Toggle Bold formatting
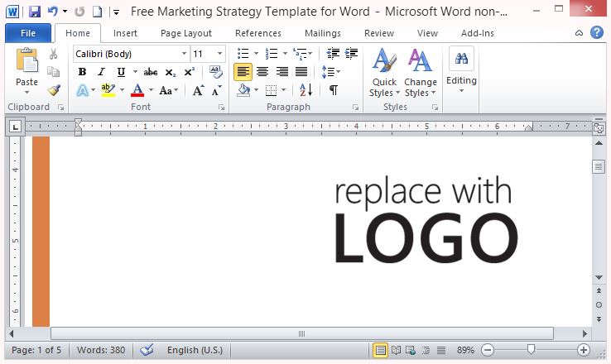611x364 pixels. (x=82, y=72)
